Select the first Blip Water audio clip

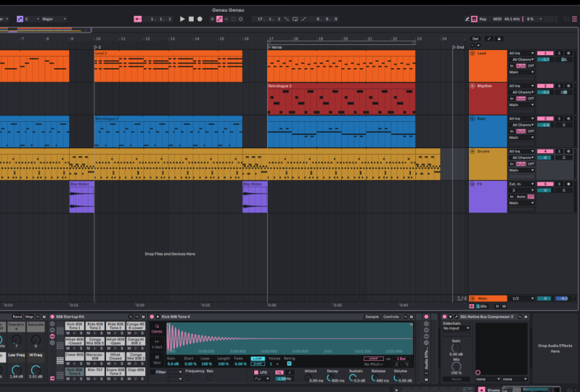pyautogui.click(x=82, y=197)
